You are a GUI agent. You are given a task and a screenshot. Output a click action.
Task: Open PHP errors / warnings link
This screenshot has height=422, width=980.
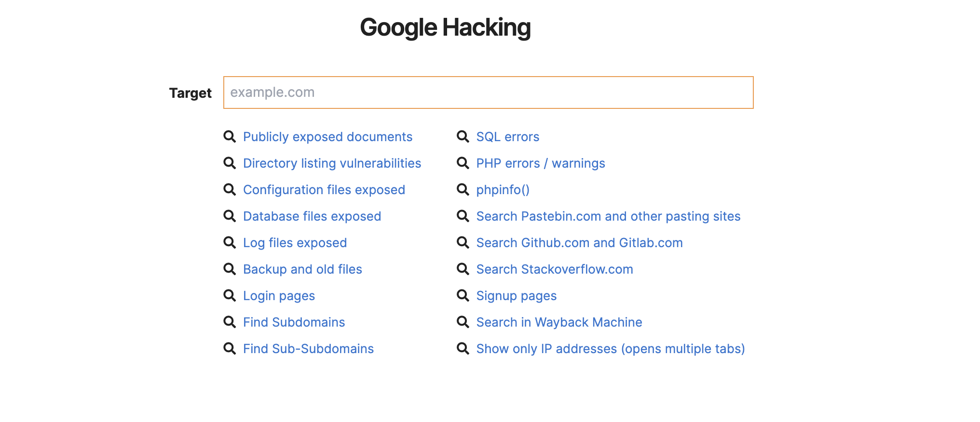[540, 163]
